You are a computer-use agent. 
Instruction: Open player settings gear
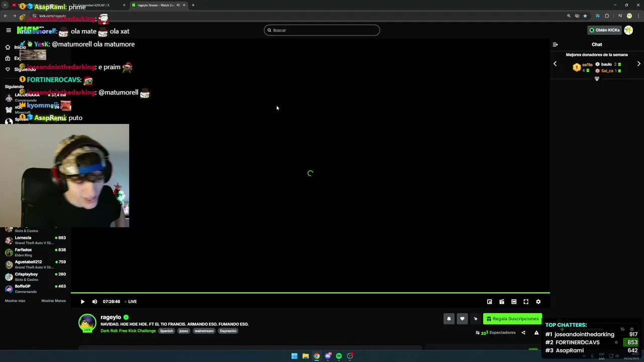click(538, 302)
